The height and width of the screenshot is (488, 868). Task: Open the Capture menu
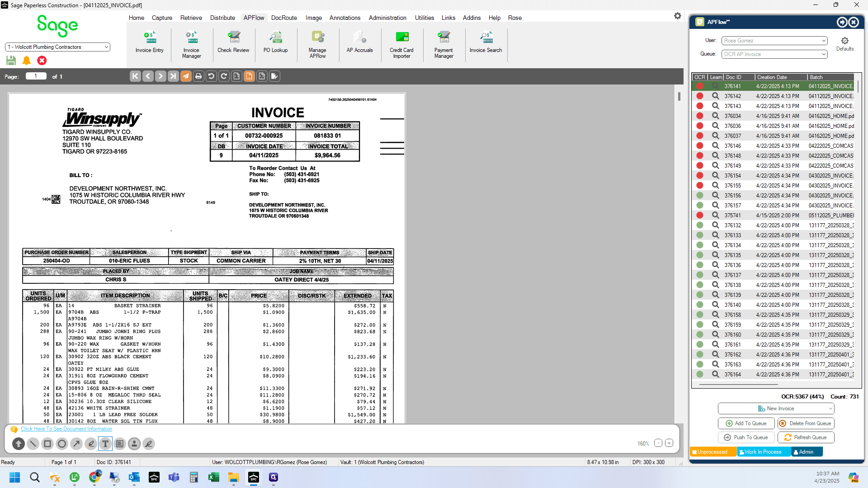[x=162, y=18]
